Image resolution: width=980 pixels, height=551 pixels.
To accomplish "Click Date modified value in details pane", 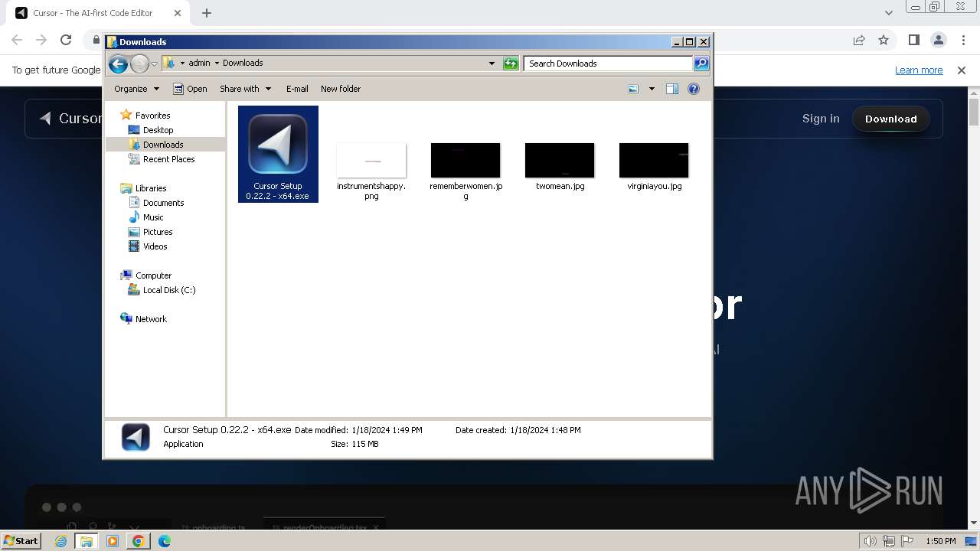I will 387,430.
